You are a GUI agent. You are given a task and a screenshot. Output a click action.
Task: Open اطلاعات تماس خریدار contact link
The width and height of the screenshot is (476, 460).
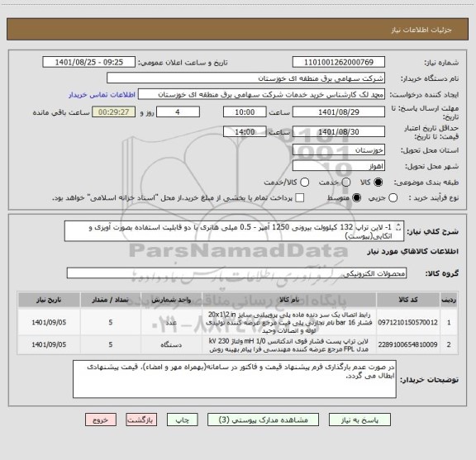click(102, 95)
